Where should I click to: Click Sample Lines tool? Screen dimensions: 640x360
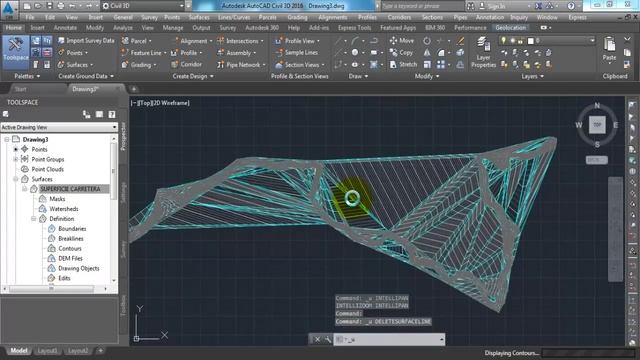297,53
